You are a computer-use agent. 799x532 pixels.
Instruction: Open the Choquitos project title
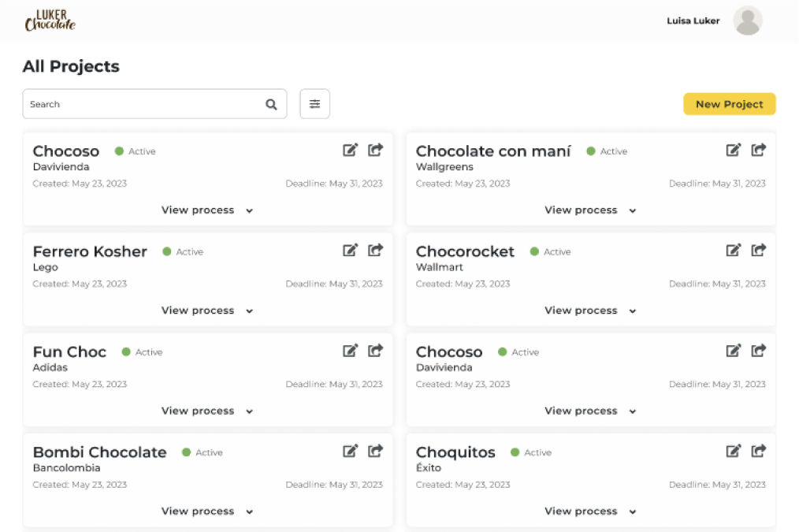coord(455,452)
